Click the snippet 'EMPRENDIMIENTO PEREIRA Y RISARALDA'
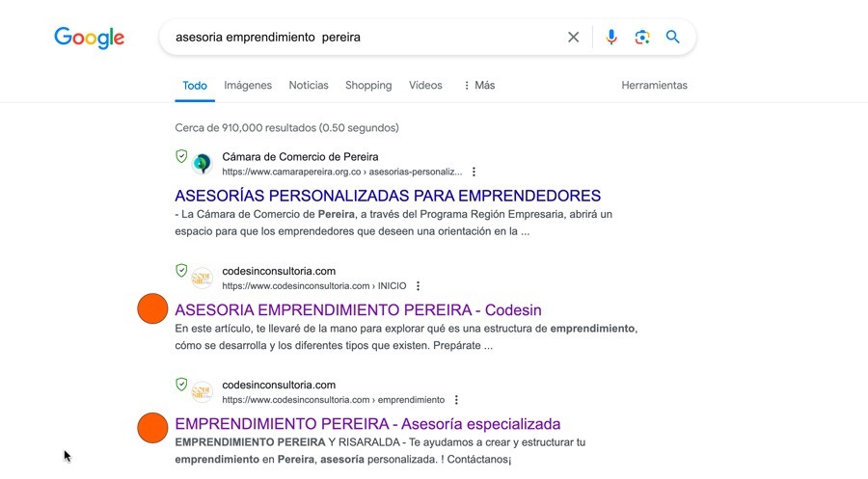 (380, 451)
